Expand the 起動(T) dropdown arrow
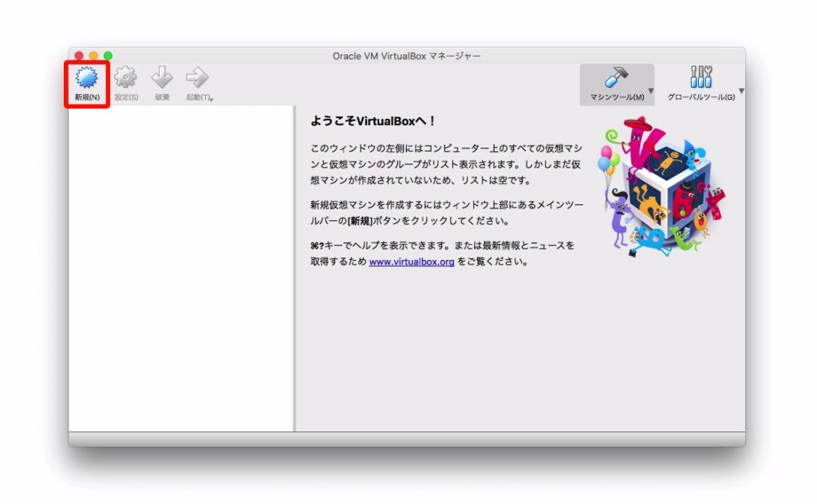817x504 pixels. [x=211, y=99]
